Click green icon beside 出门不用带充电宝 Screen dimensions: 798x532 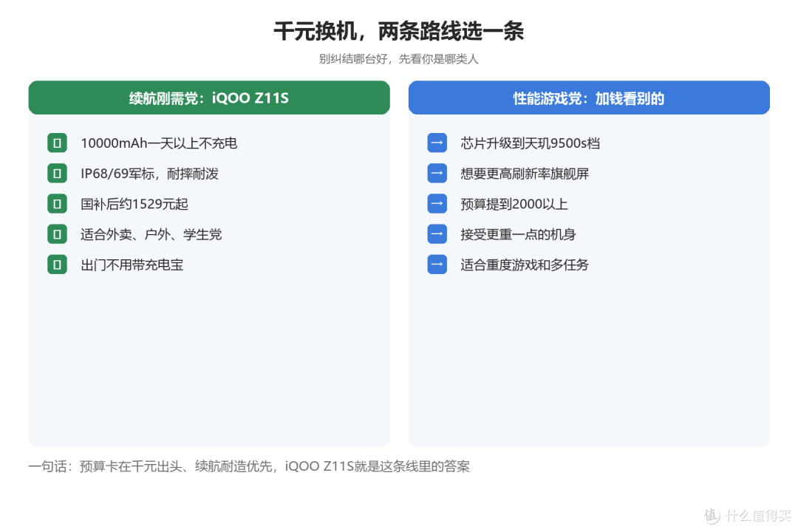click(57, 265)
